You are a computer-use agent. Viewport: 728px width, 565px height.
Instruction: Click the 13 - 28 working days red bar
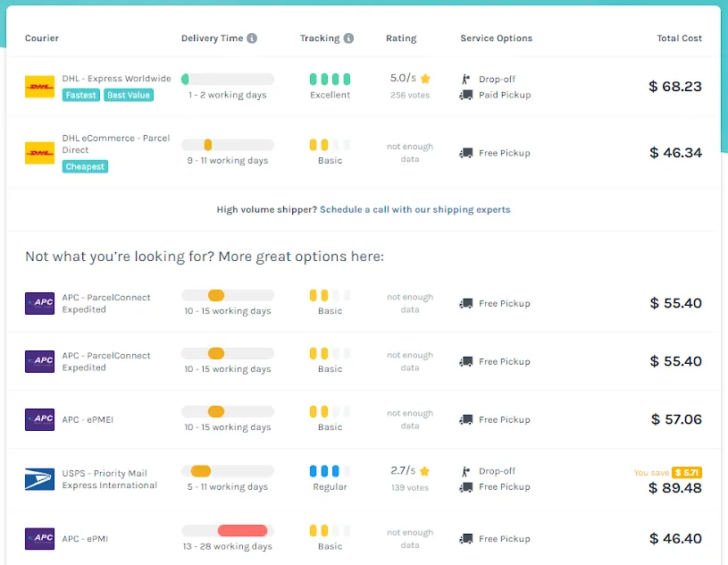[x=242, y=531]
